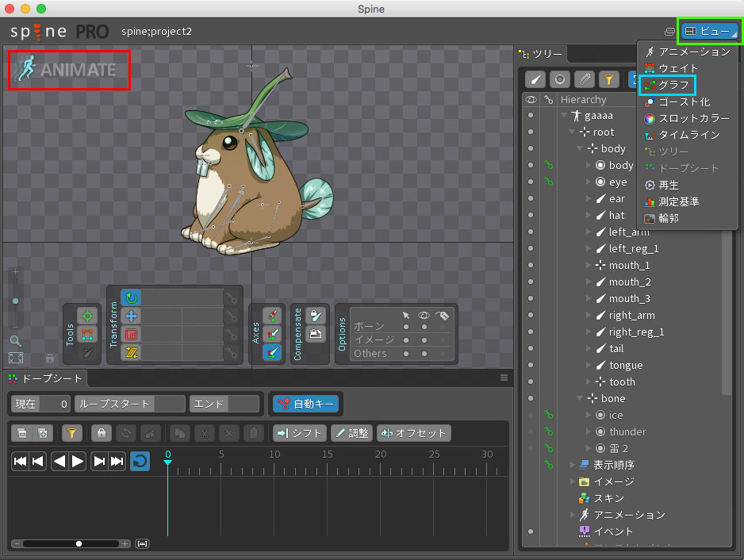
Task: Select the Create tool in Tools
Action: click(x=87, y=353)
